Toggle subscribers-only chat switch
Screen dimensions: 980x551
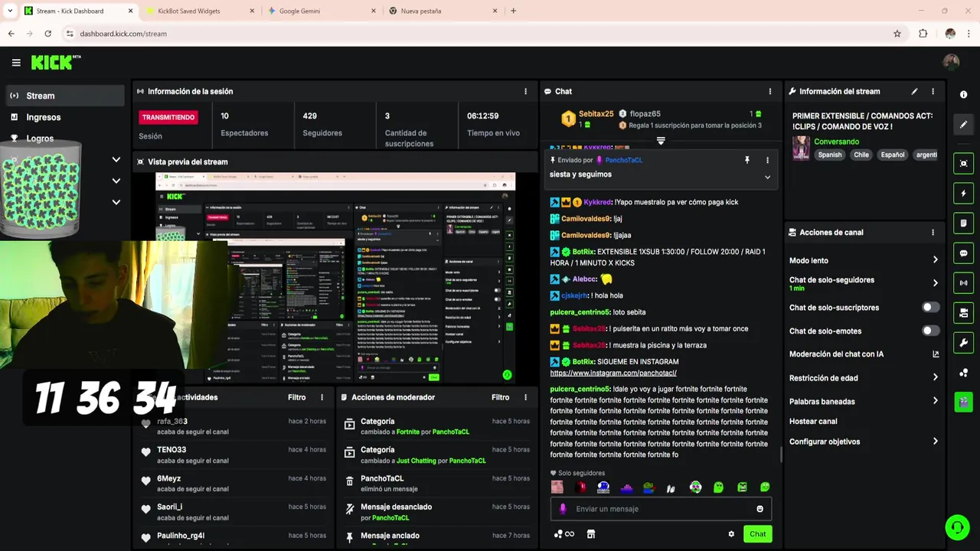coord(930,308)
